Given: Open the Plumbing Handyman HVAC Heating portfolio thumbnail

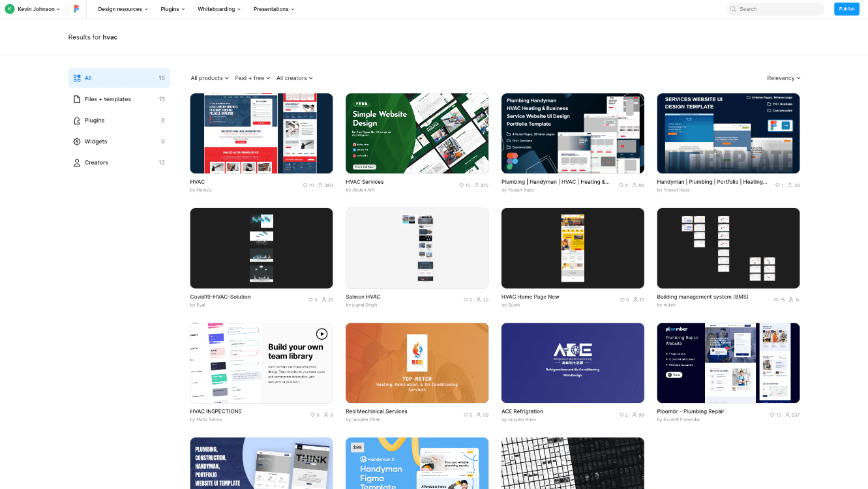Looking at the screenshot, I should 573,133.
